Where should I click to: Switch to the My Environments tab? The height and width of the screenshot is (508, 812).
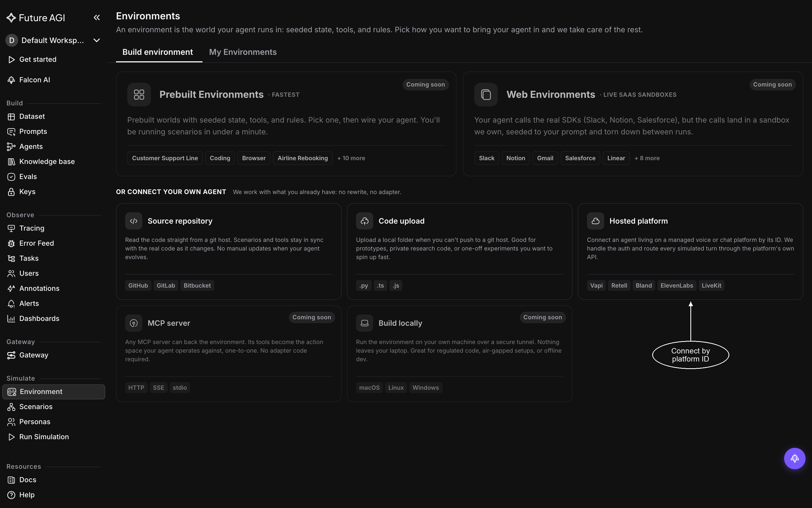[x=242, y=52]
